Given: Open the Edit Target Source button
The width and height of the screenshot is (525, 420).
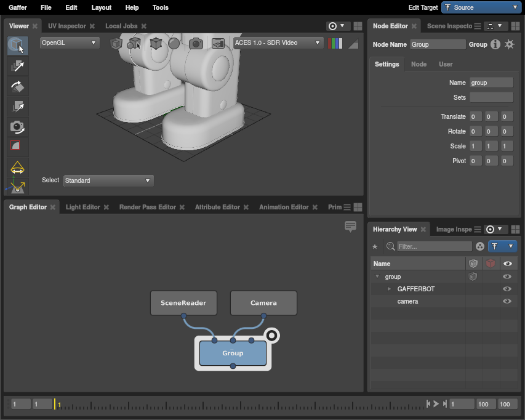Looking at the screenshot, I should [481, 7].
